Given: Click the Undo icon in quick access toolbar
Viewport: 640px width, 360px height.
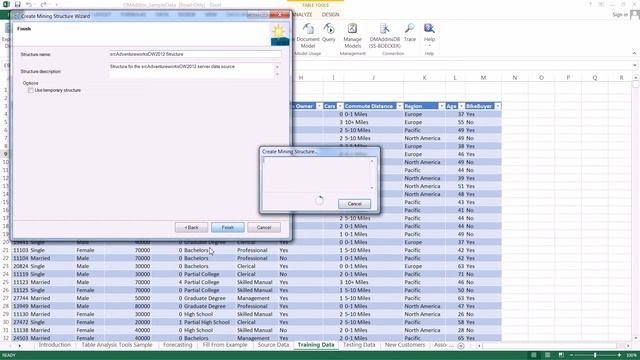Looking at the screenshot, I should click(29, 4).
